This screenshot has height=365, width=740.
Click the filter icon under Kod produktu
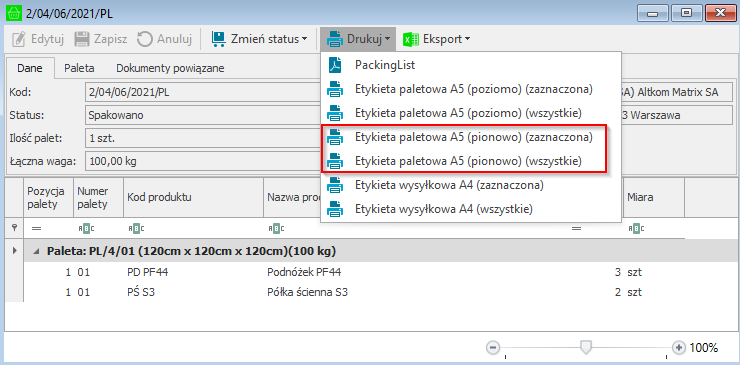tap(136, 229)
